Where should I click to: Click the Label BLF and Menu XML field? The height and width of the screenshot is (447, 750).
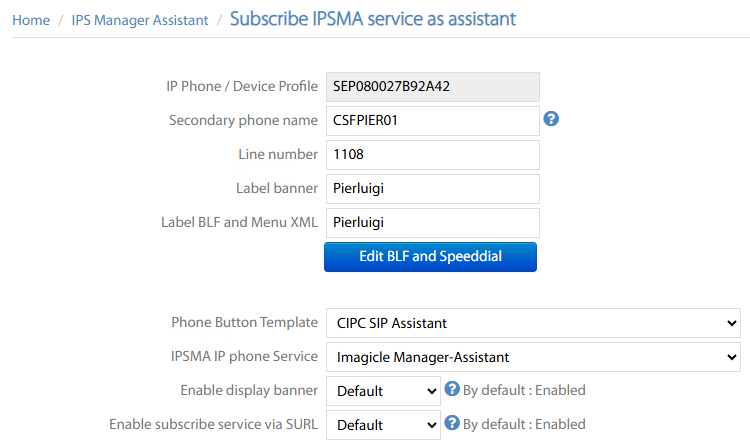pyautogui.click(x=432, y=222)
